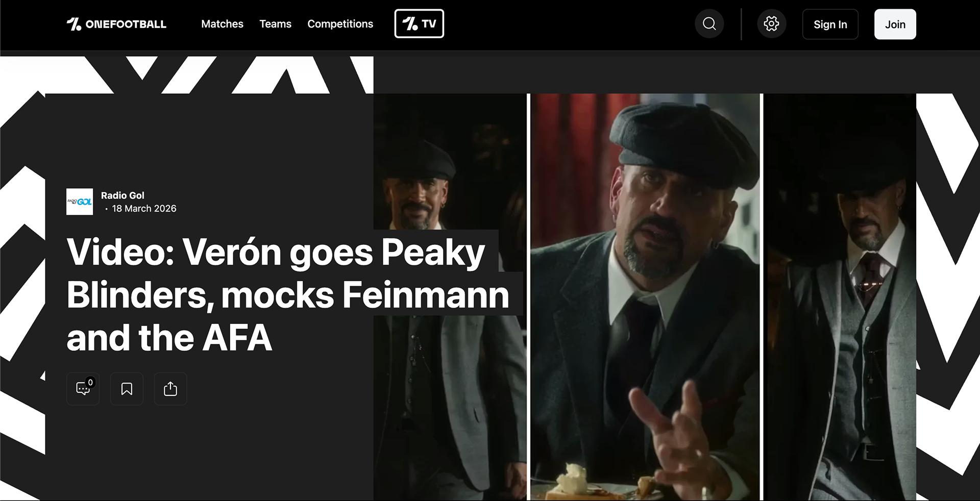Open the settings gear icon
Viewport: 980px width, 501px height.
point(771,24)
